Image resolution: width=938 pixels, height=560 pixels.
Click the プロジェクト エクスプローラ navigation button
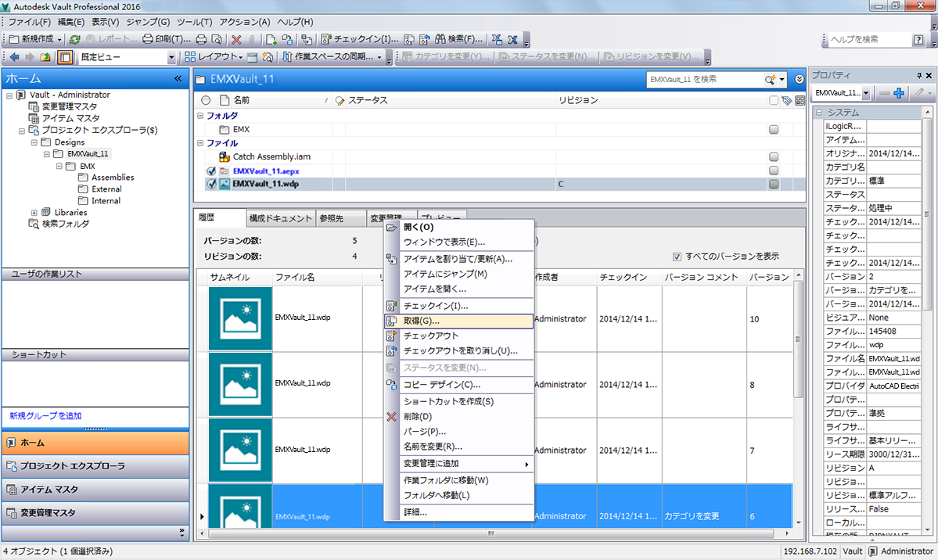click(95, 466)
